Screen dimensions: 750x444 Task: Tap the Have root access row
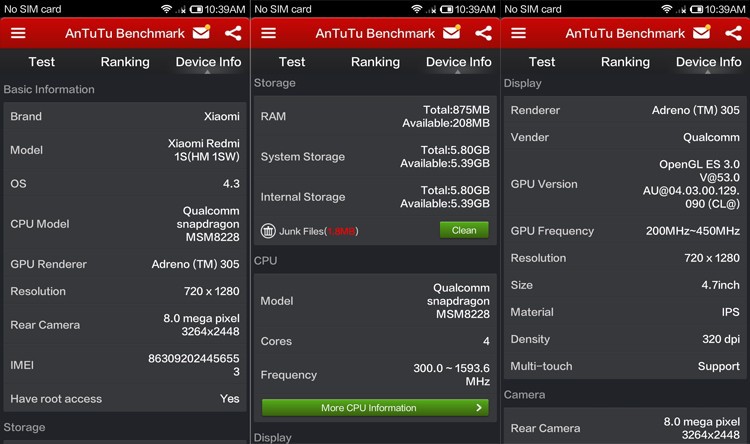(125, 399)
